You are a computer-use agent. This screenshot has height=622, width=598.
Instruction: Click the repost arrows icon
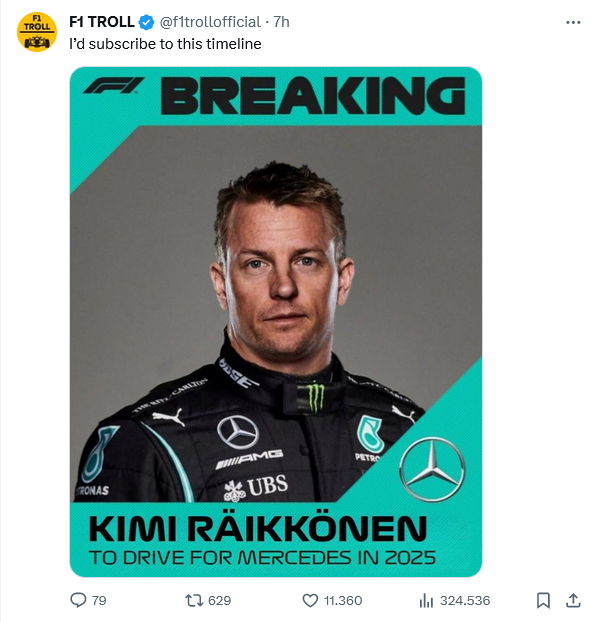[x=194, y=600]
